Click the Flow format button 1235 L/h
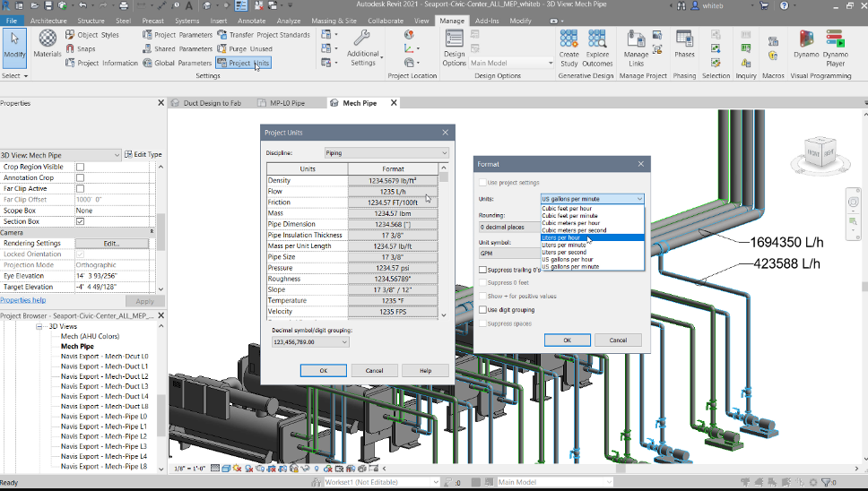 392,191
